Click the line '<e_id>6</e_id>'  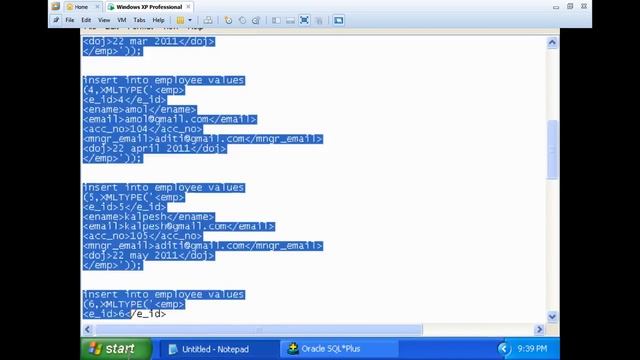point(124,314)
